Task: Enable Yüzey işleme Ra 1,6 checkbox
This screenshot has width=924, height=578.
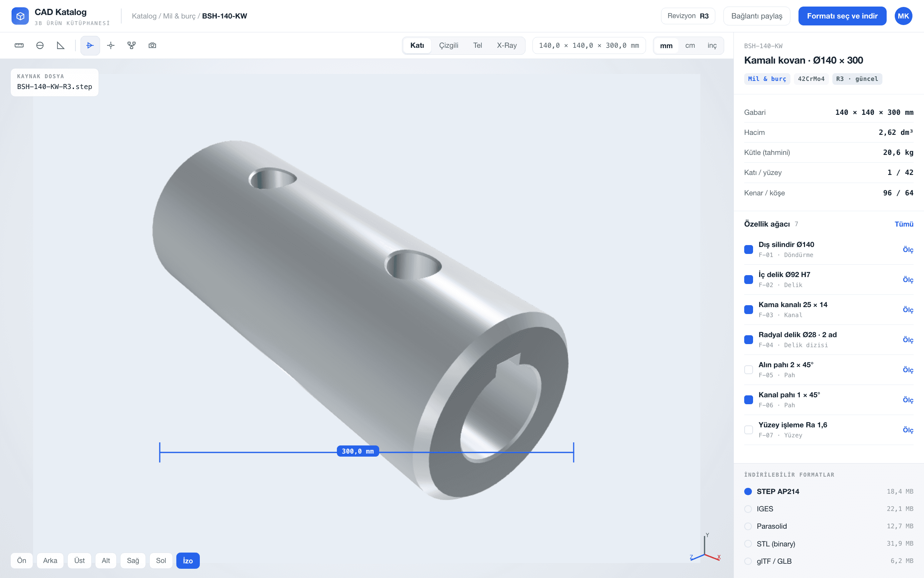Action: tap(748, 430)
